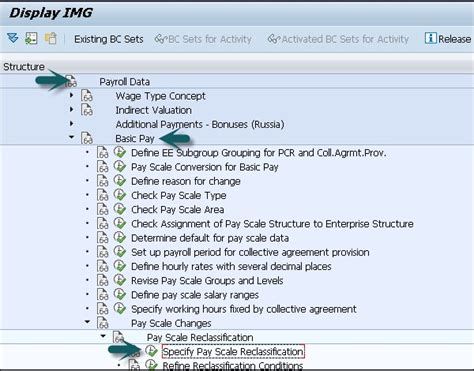Collapse the Basic Pay node

(71, 137)
